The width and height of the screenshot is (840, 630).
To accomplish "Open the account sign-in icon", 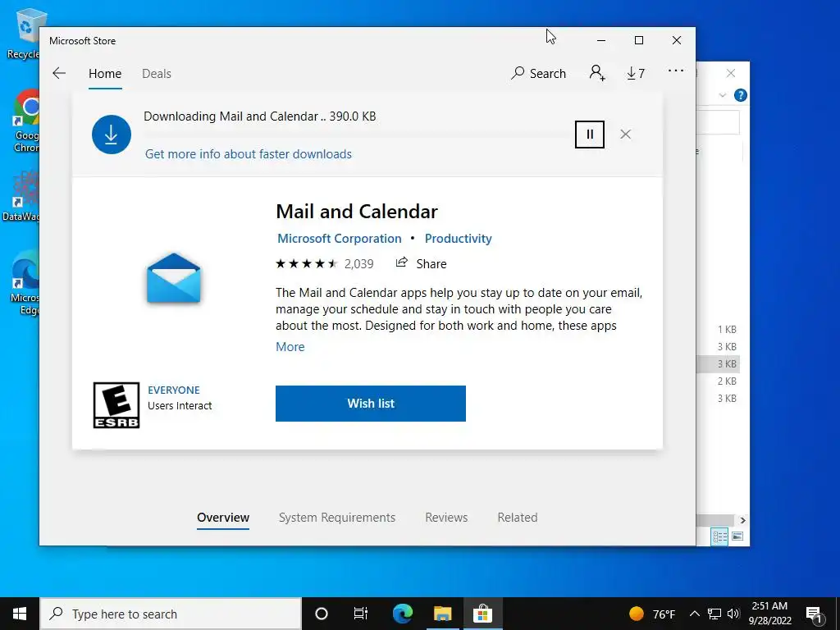I will click(x=597, y=73).
